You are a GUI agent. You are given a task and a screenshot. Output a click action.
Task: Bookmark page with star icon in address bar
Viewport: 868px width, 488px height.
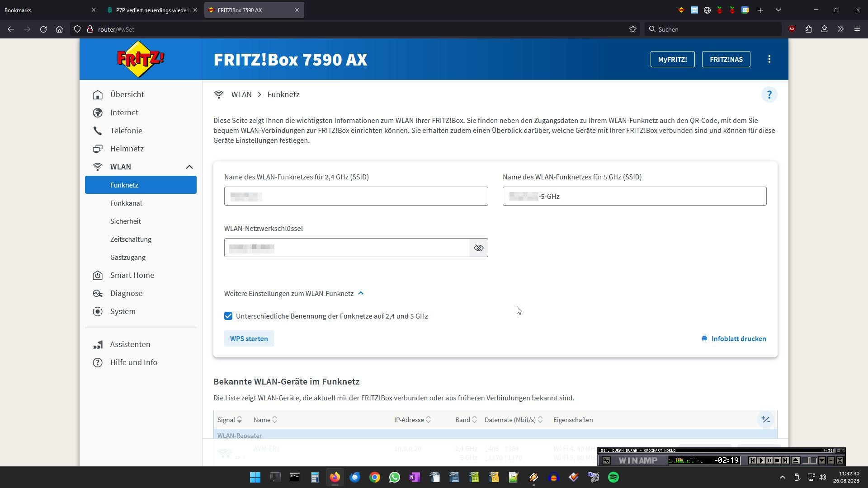click(x=632, y=29)
